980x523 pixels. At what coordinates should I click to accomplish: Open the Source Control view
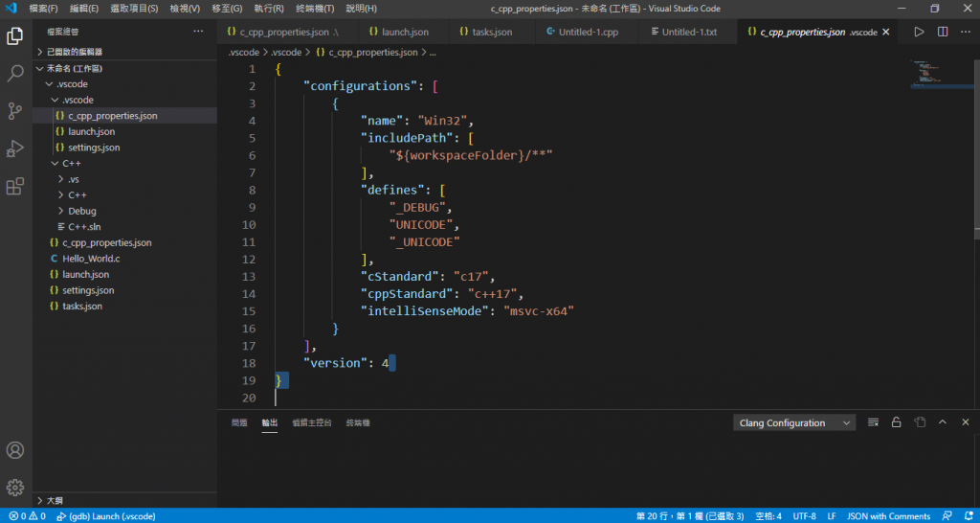coord(15,111)
